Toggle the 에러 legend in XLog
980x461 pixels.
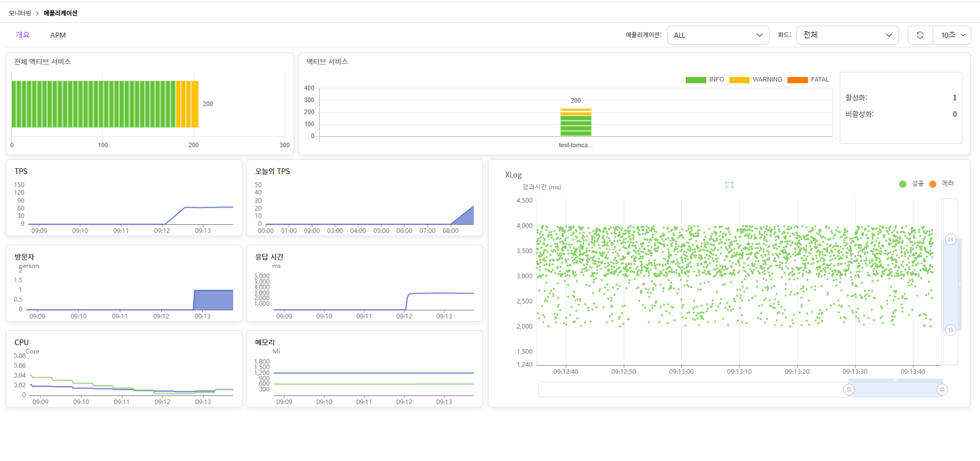(941, 184)
